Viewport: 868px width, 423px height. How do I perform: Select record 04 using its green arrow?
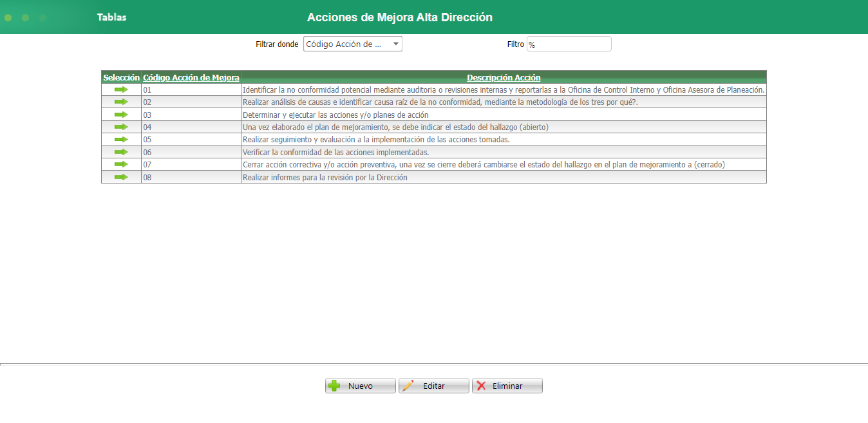[x=120, y=127]
